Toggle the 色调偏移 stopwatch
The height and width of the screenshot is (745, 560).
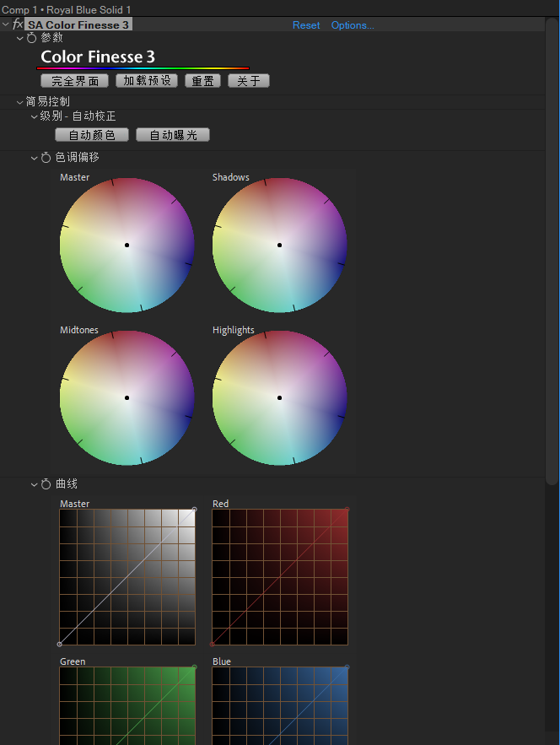tap(46, 158)
